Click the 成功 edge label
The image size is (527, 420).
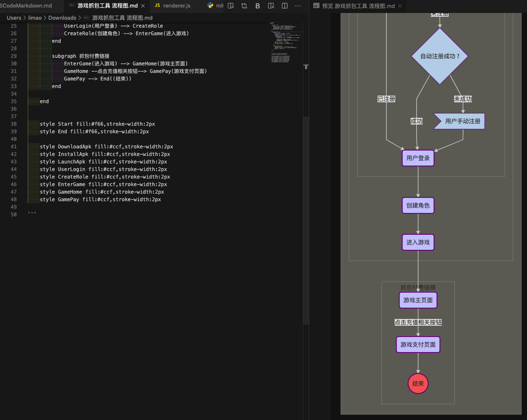tap(417, 121)
